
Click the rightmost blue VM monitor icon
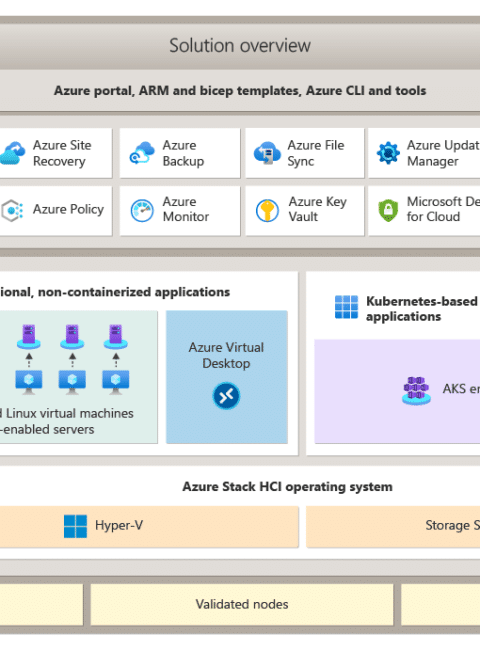(116, 382)
